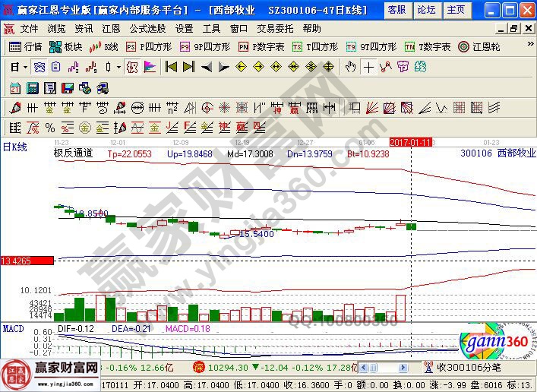
Task: Click the 论坛 forum button
Action: tap(425, 10)
